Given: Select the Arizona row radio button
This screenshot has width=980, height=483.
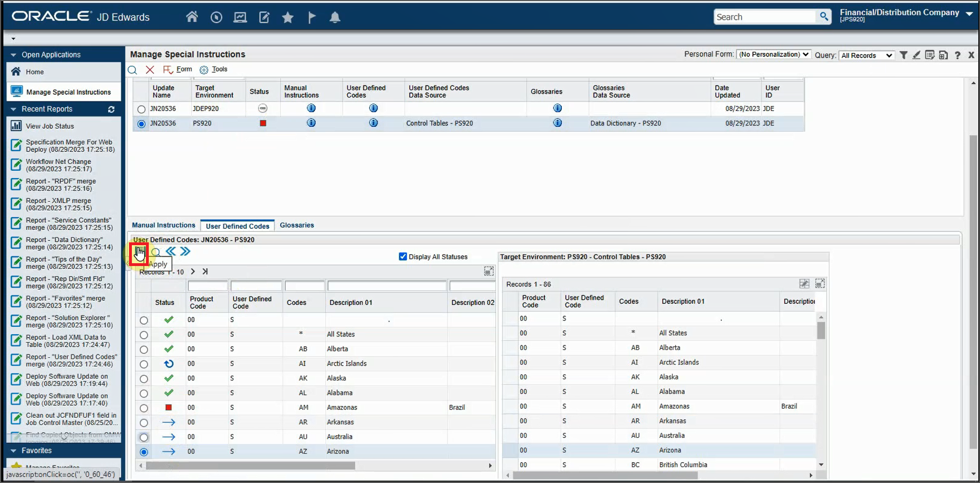Looking at the screenshot, I should [144, 452].
